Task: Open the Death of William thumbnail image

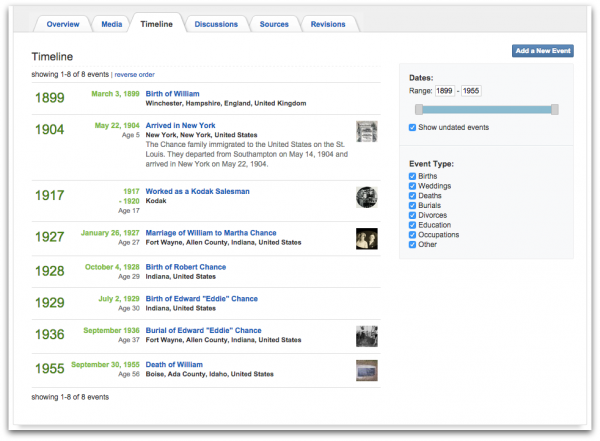Action: [367, 370]
